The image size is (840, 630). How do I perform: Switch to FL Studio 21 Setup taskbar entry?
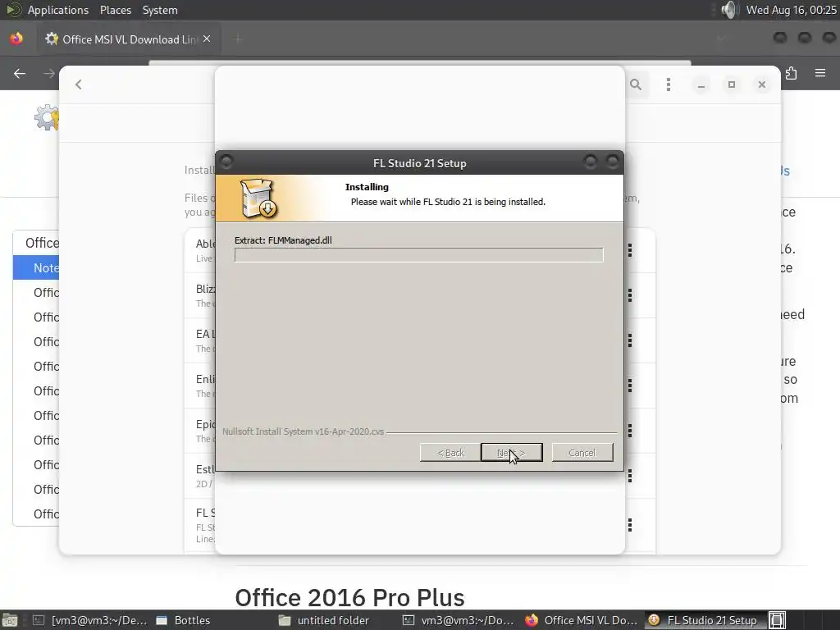705,620
